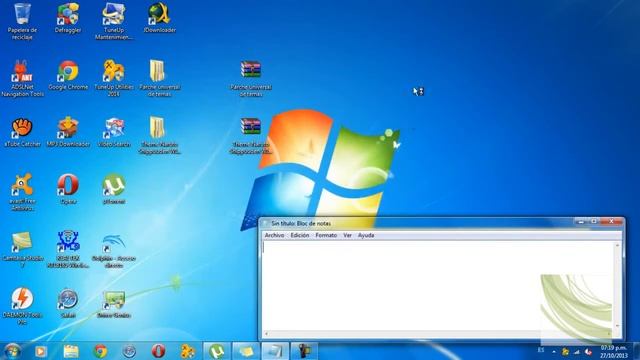Click the Notepad vertical scrollbar up arrow
This screenshot has height=360, width=640.
point(617,245)
